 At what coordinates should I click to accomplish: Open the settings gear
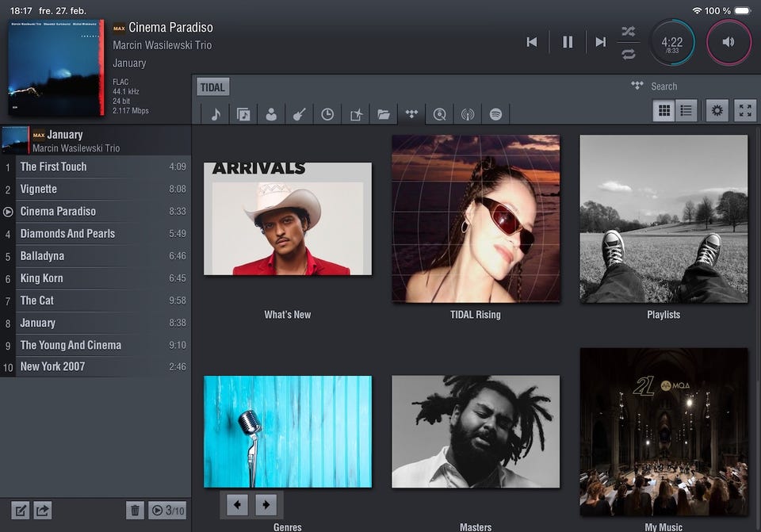click(717, 111)
